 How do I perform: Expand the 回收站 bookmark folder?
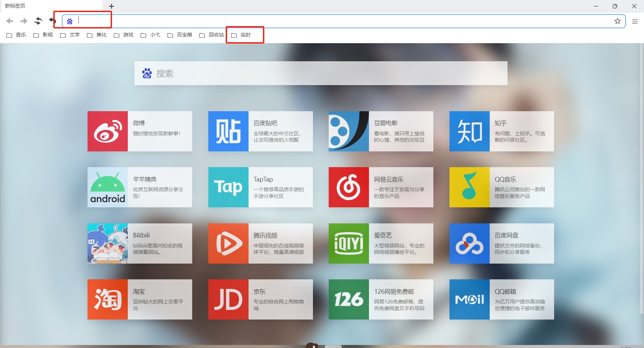[211, 35]
